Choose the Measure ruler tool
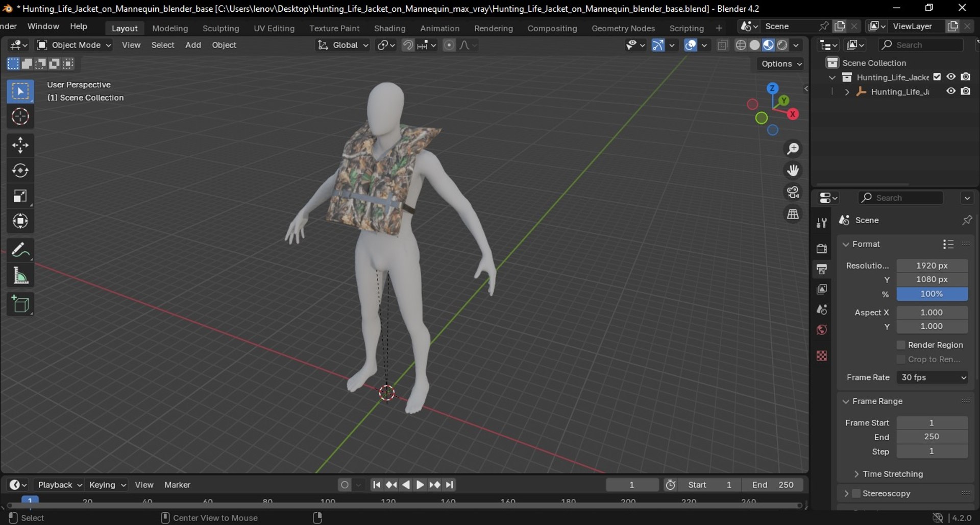This screenshot has height=525, width=980. pos(20,276)
